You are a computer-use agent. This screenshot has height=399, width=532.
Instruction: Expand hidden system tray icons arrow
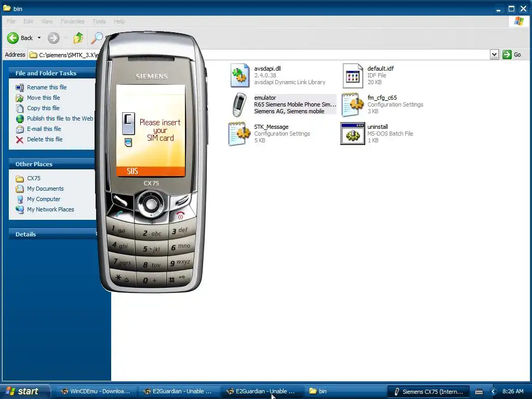[x=494, y=392]
